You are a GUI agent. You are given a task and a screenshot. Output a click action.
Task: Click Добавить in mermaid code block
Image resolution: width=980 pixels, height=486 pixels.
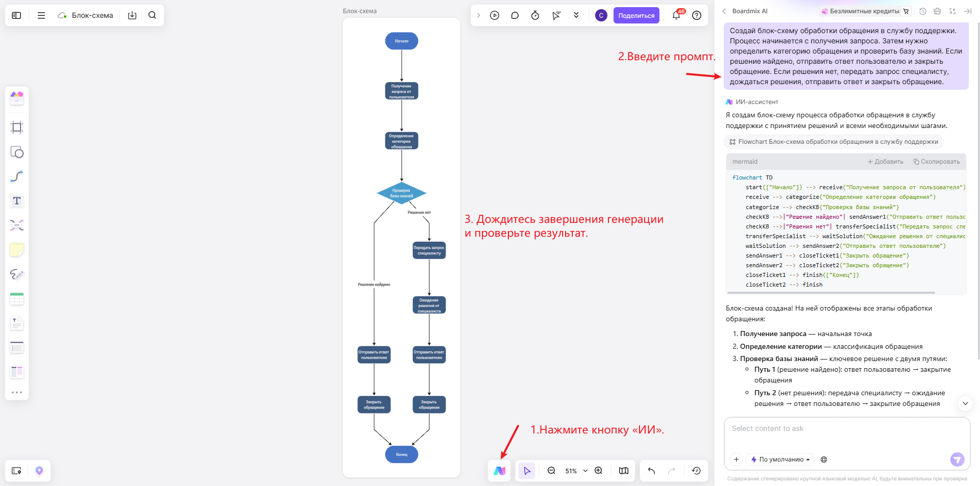[x=885, y=162]
